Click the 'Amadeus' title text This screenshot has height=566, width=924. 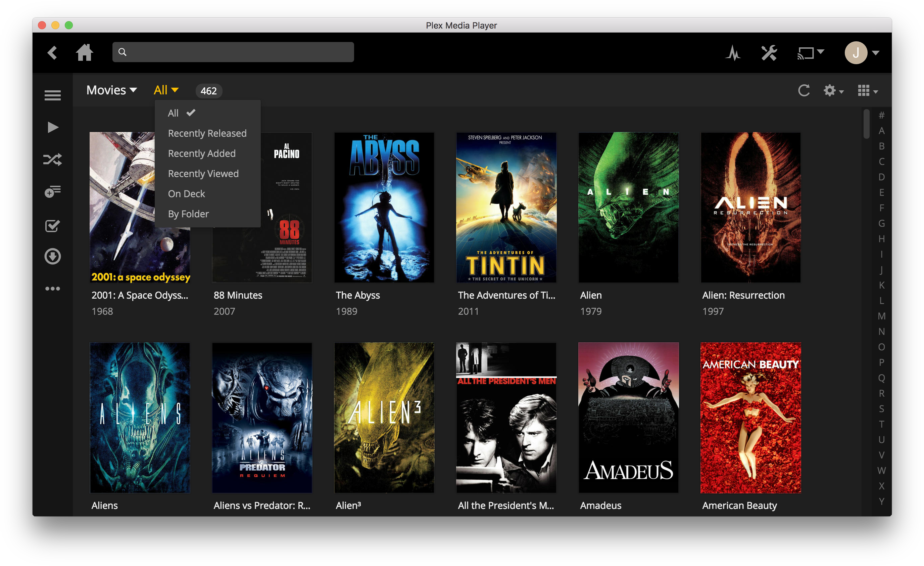pos(601,506)
